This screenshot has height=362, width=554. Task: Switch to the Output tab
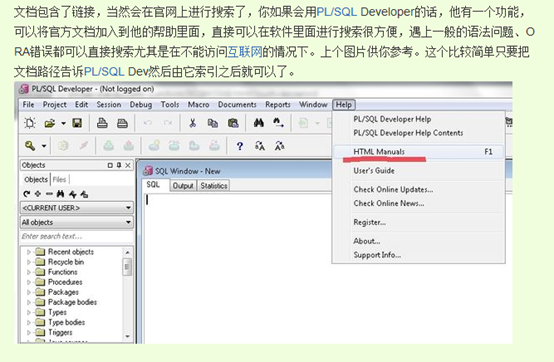183,186
